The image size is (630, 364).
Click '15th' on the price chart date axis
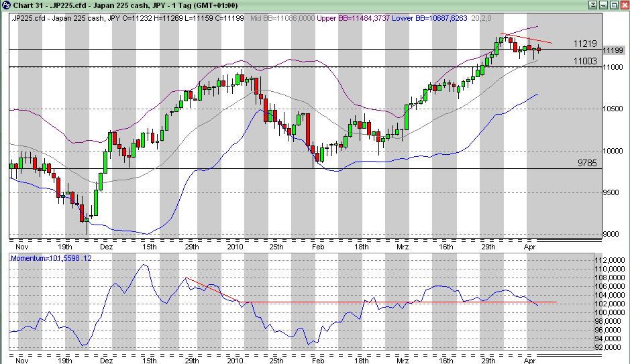tap(149, 247)
